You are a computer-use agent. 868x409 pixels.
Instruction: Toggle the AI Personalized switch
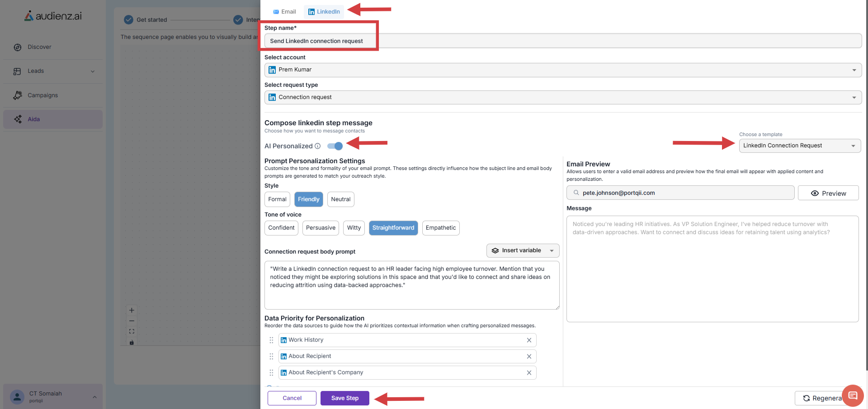[335, 146]
